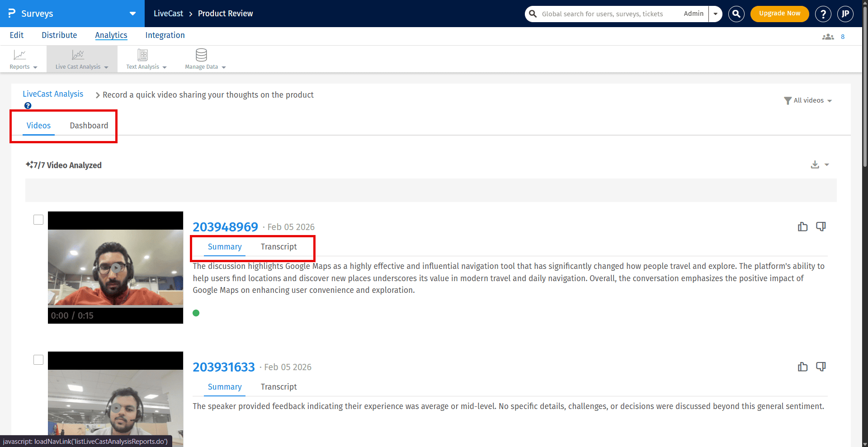Tick the checkbox for video 203948969
The image size is (868, 447).
38,220
